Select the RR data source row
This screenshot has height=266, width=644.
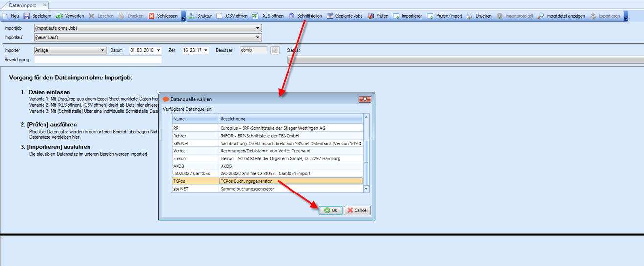tap(267, 128)
